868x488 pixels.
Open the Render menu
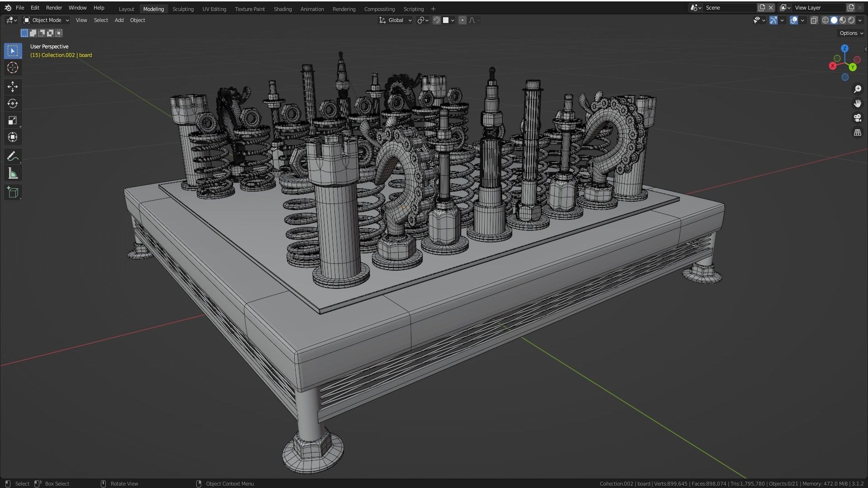click(x=54, y=8)
